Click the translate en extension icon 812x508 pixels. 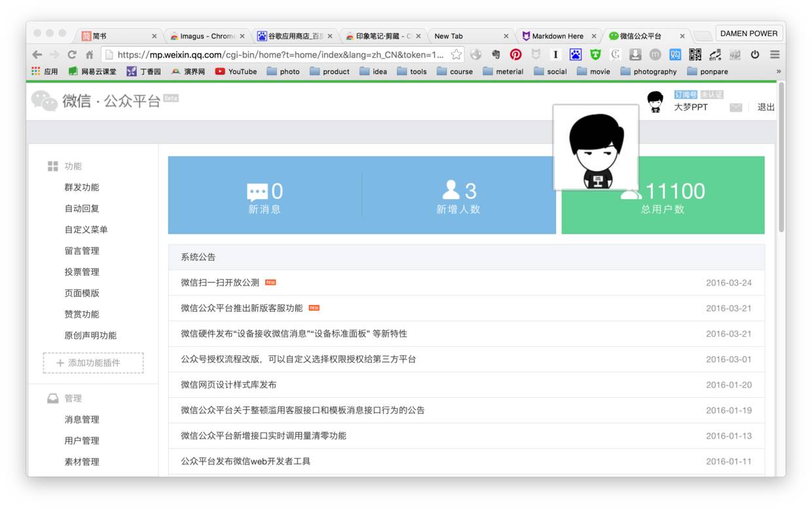click(x=715, y=55)
